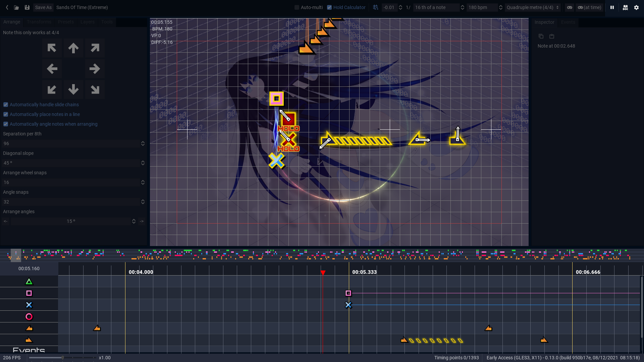Select the left slide track row header
Screen dimensions: 644x362
click(29, 328)
